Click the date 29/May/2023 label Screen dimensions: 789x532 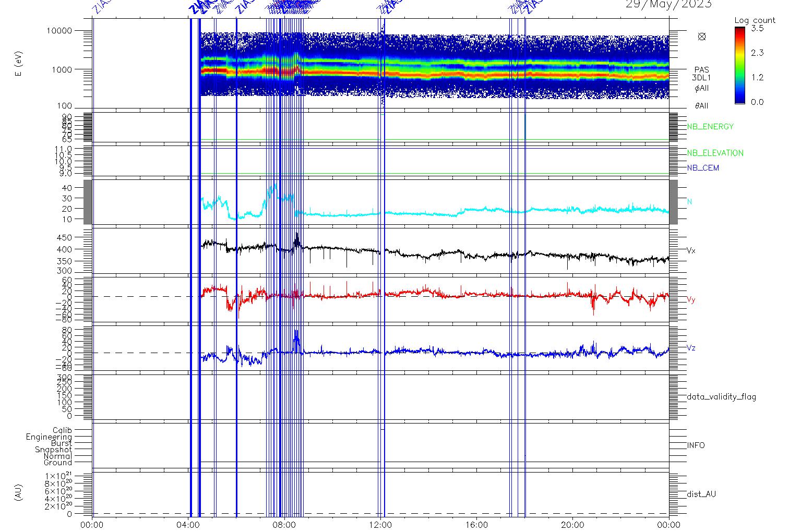tap(668, 5)
